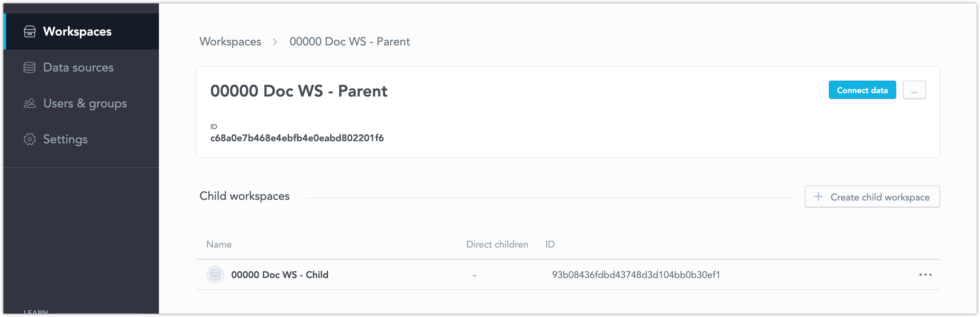Select Data sources in the sidebar menu
This screenshot has height=317, width=980.
click(78, 67)
